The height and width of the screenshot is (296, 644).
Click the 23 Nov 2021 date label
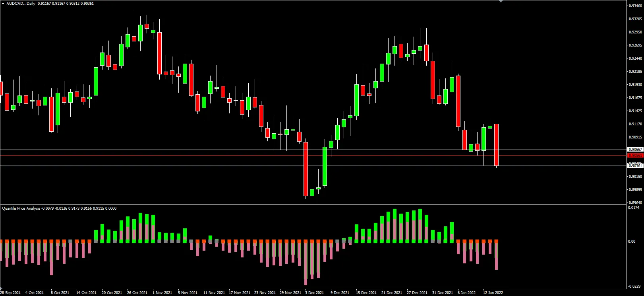pyautogui.click(x=265, y=293)
